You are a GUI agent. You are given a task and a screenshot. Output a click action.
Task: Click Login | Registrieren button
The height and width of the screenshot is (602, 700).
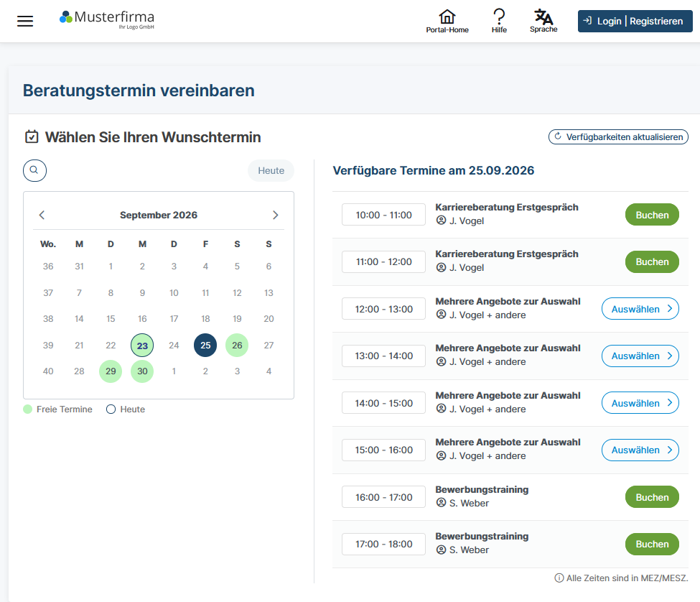(635, 21)
